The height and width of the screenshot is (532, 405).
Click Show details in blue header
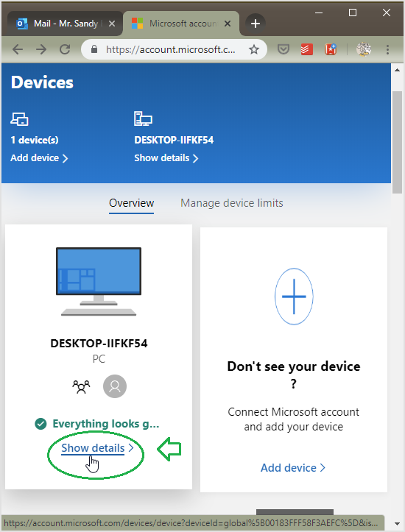pyautogui.click(x=166, y=158)
